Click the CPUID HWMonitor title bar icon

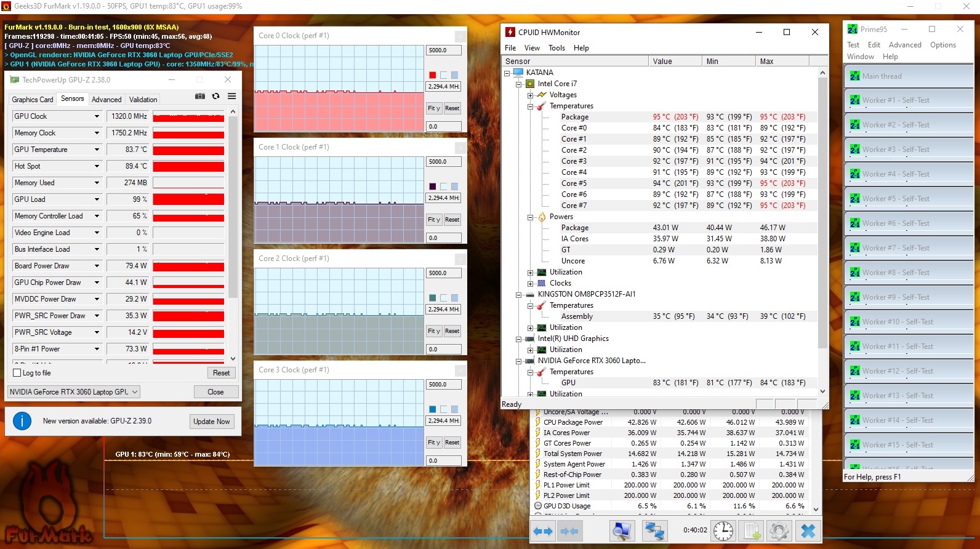510,32
